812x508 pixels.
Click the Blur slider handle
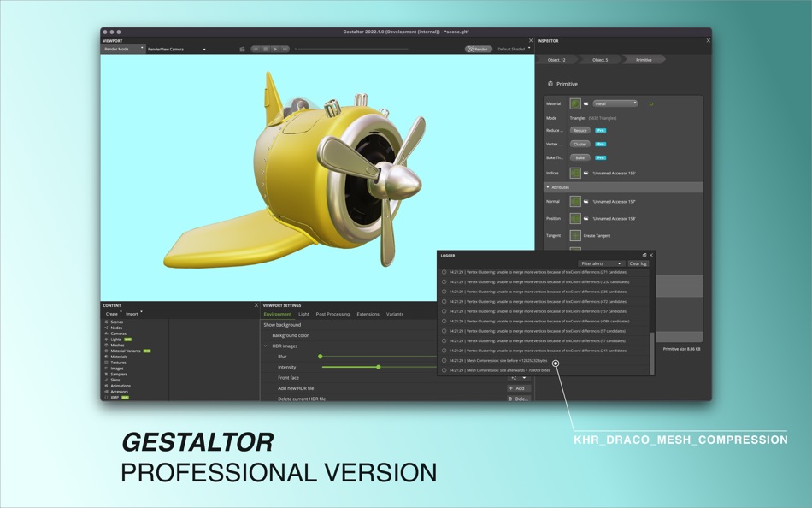click(x=320, y=357)
